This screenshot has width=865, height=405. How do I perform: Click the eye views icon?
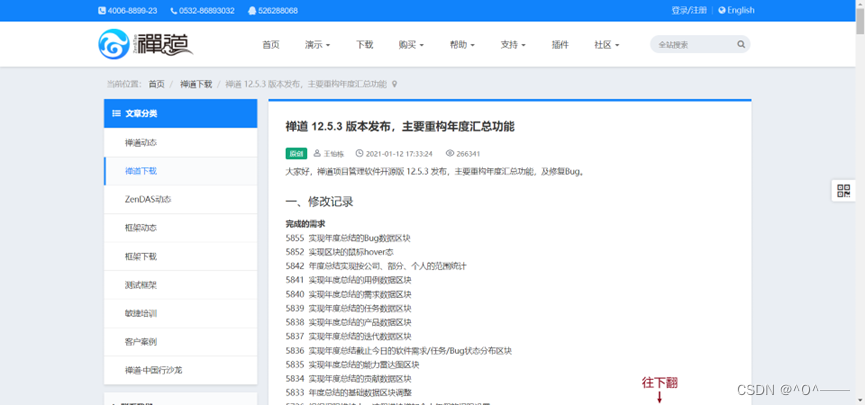pos(450,153)
